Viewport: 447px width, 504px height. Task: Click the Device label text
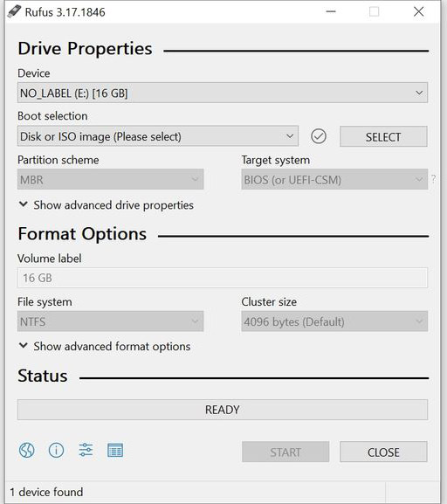[x=34, y=73]
